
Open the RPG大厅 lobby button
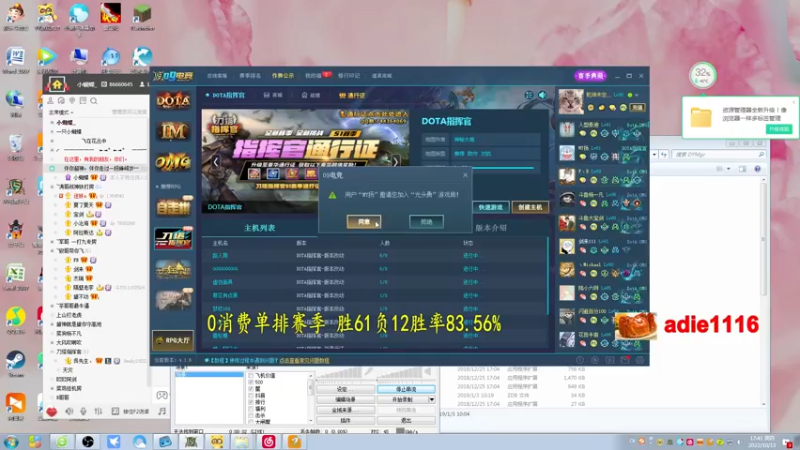pos(173,340)
